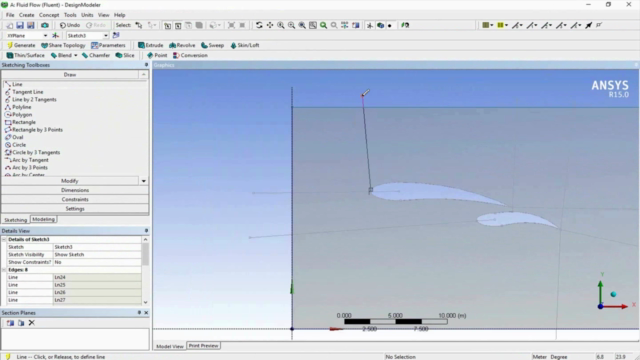Click the pin icon on Sketching Toolboxes header
640x360 pixels.
[x=146, y=65]
